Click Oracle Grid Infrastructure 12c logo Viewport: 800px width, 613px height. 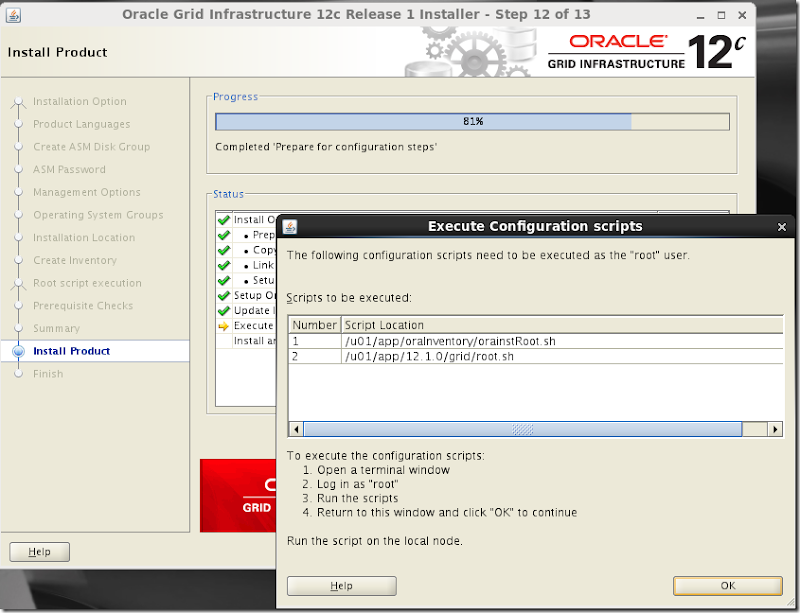[646, 51]
